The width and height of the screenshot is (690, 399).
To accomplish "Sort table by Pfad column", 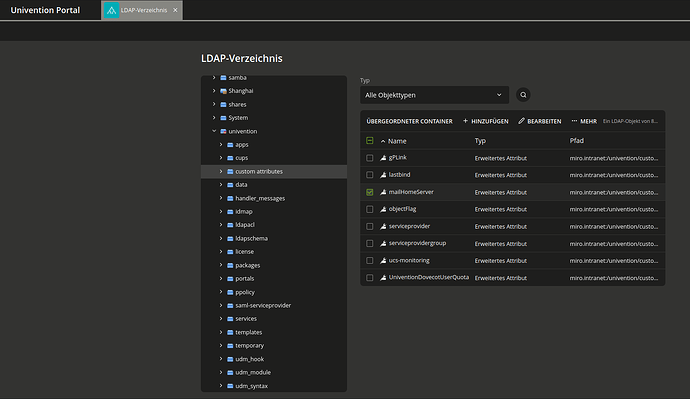I will point(576,141).
